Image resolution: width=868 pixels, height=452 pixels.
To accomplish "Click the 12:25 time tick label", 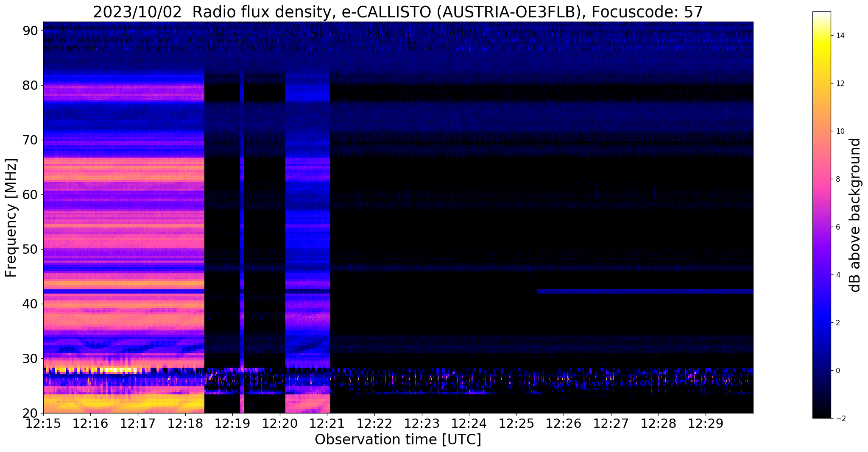I will (x=516, y=423).
